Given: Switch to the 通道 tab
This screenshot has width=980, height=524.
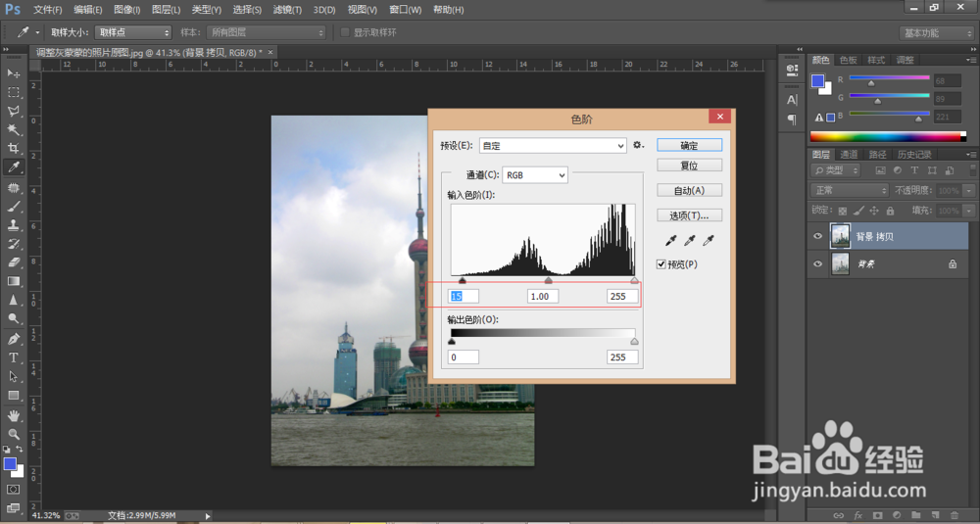Looking at the screenshot, I should (x=849, y=155).
